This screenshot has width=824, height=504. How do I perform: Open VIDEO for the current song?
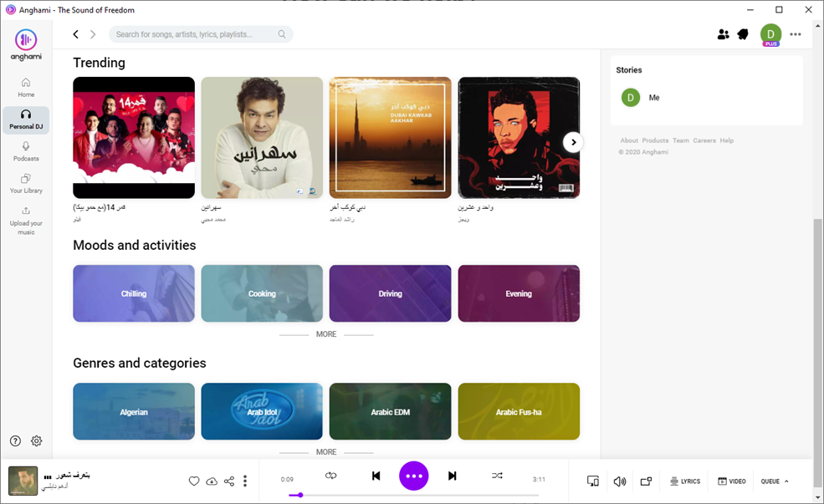[731, 481]
